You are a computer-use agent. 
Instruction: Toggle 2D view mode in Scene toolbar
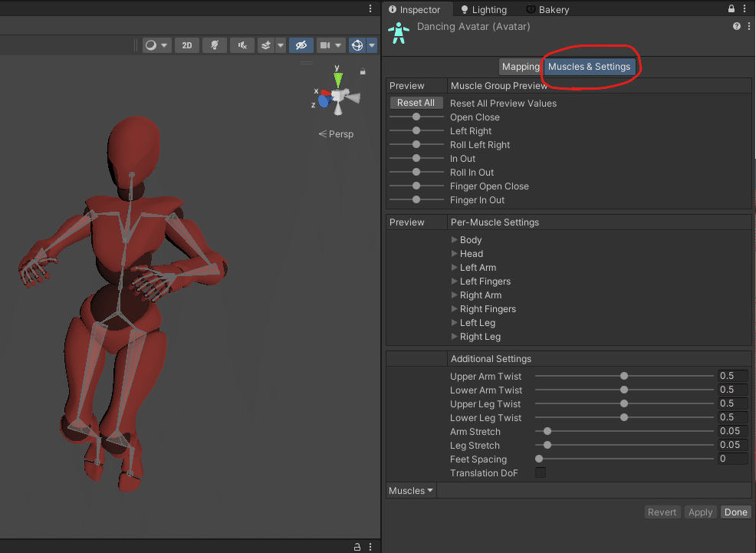[x=186, y=45]
